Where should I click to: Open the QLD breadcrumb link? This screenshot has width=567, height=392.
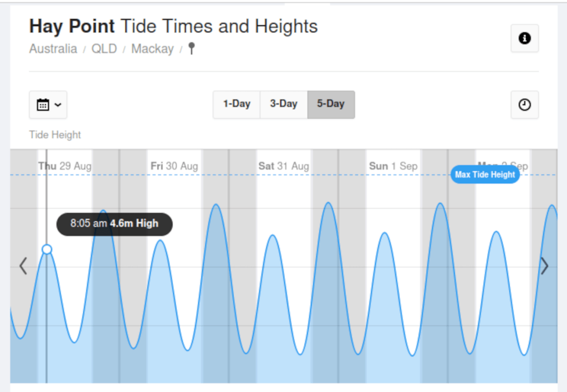tap(104, 49)
